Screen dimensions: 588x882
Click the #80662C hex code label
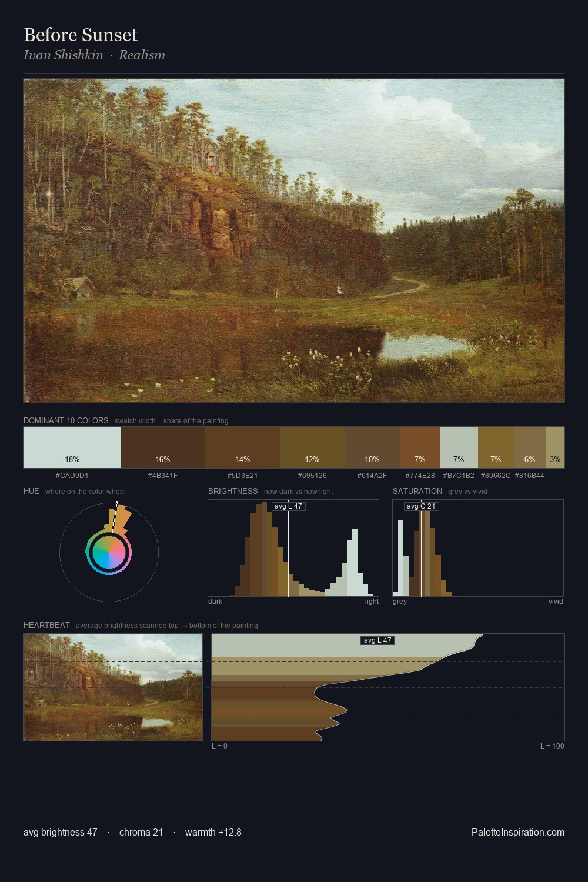pos(496,476)
